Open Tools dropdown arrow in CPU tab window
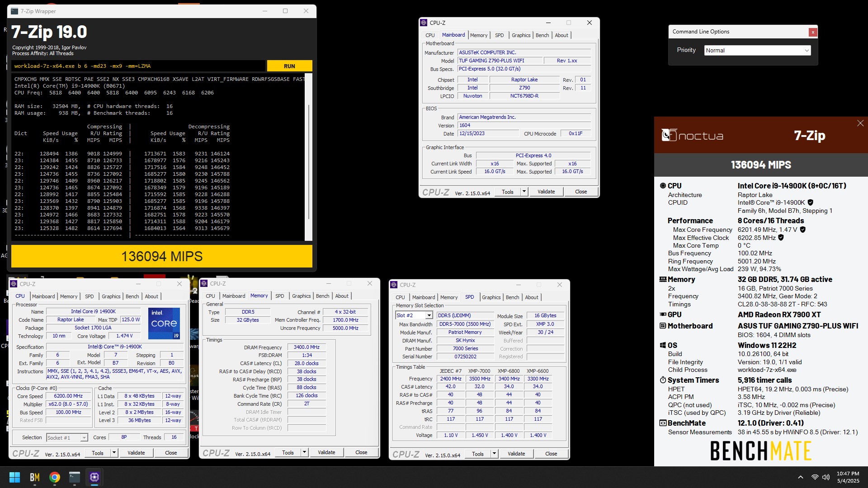868x488 pixels. click(114, 453)
